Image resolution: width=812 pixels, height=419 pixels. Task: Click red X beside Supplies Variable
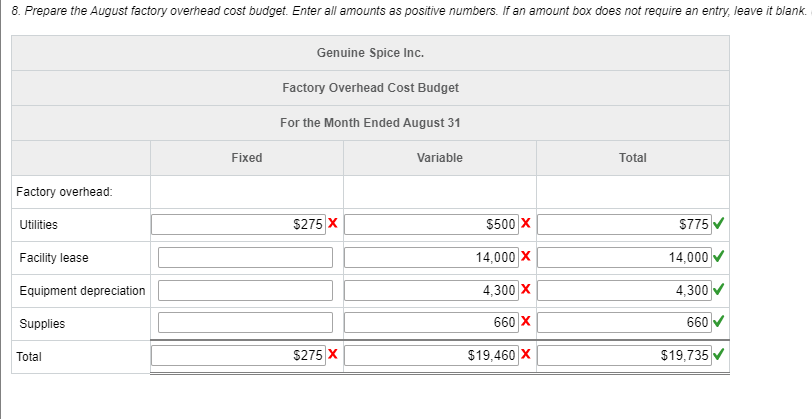coord(526,322)
